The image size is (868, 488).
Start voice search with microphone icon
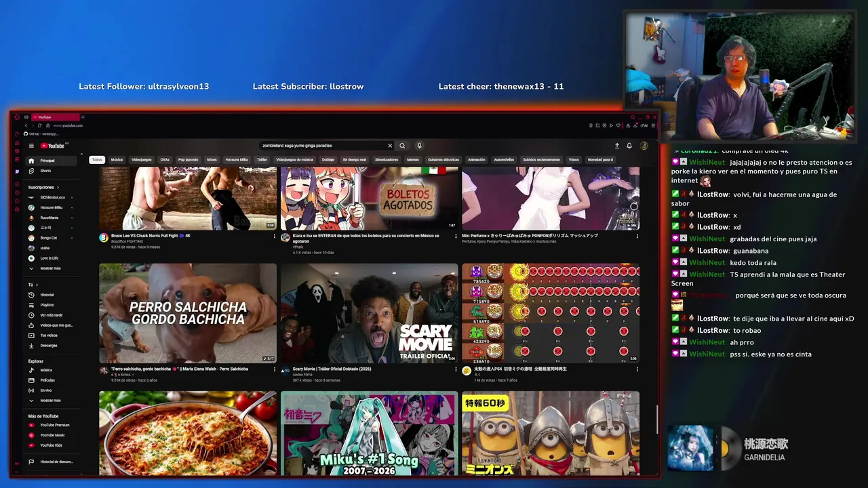[x=419, y=146]
